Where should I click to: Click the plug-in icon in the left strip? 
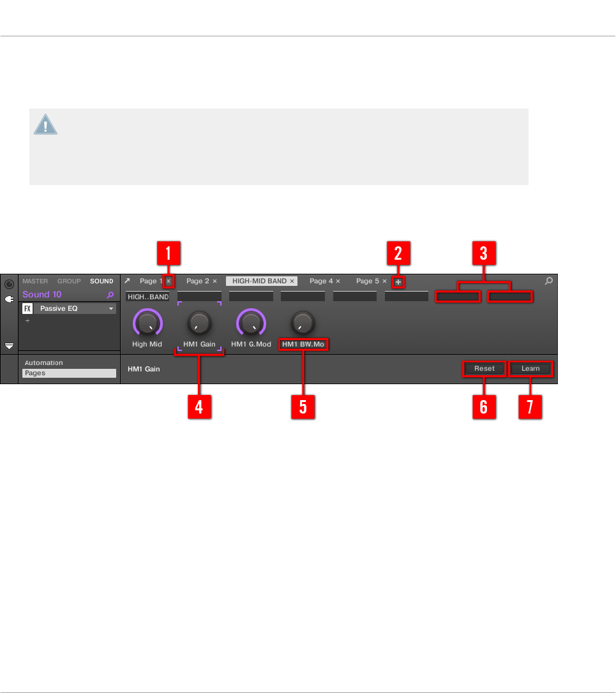tap(10, 299)
